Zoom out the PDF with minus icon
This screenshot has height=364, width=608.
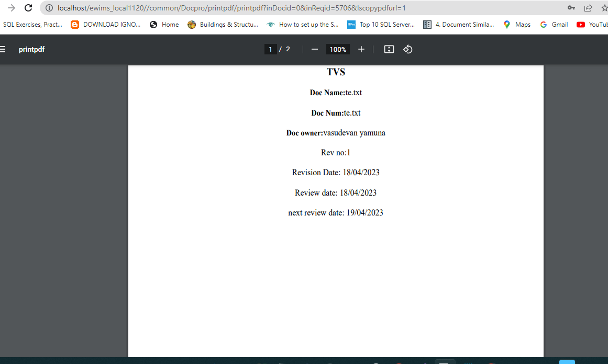coord(314,49)
